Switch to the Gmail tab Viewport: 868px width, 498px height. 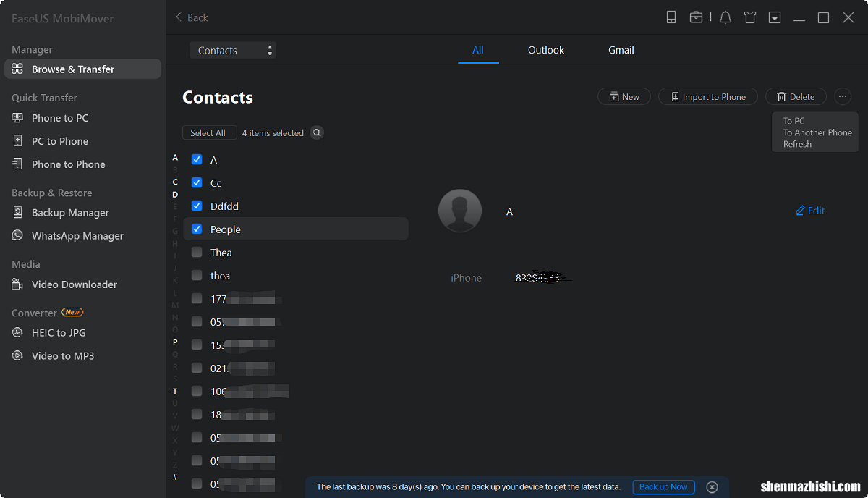coord(621,50)
